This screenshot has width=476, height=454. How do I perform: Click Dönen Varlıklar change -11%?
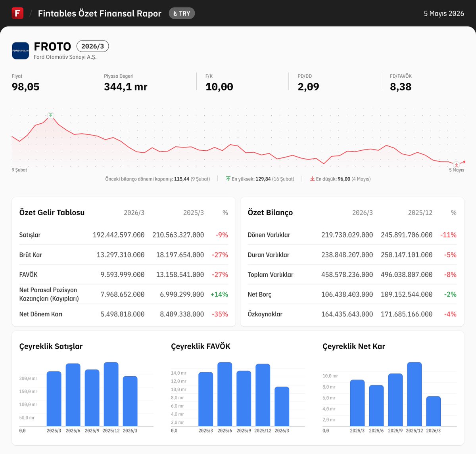pos(448,235)
